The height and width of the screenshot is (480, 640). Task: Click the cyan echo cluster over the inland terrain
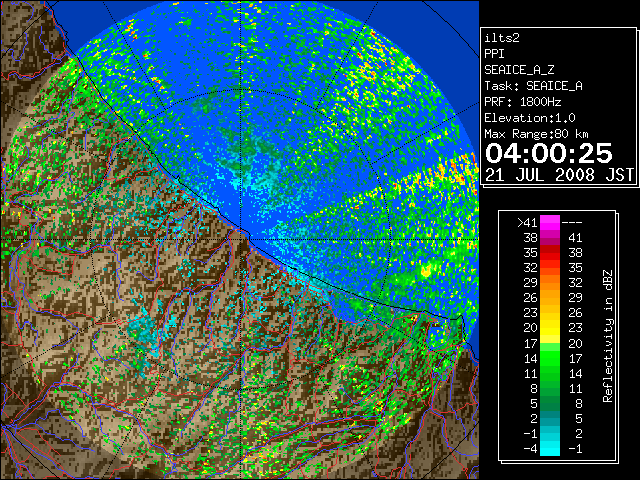pyautogui.click(x=146, y=331)
